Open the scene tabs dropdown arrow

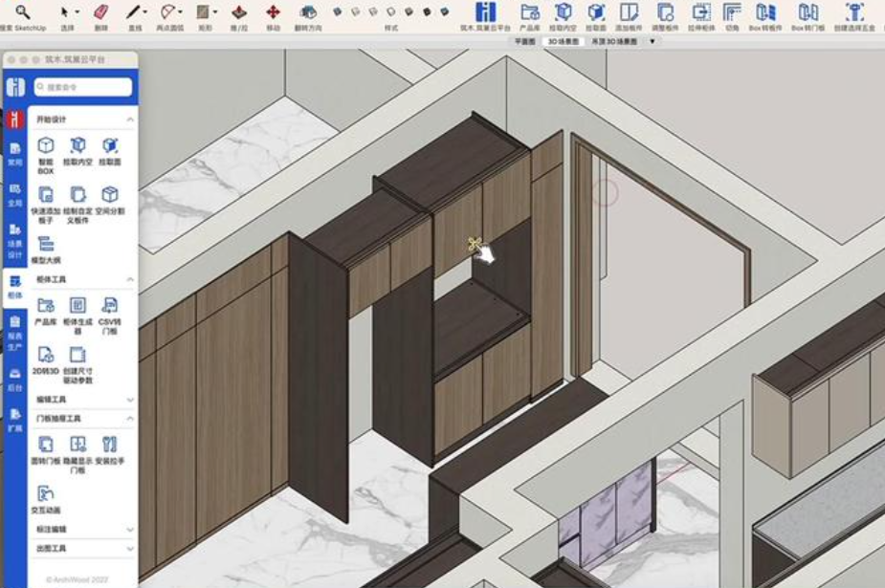653,41
